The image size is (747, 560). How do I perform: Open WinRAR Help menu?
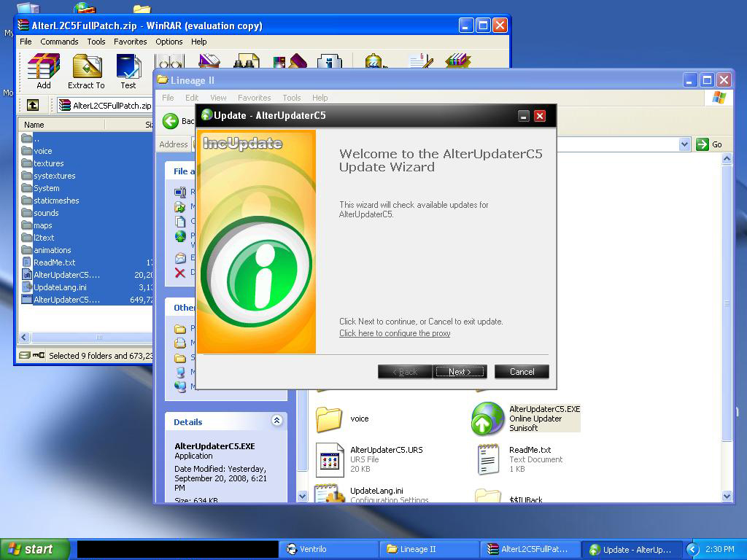pyautogui.click(x=198, y=42)
